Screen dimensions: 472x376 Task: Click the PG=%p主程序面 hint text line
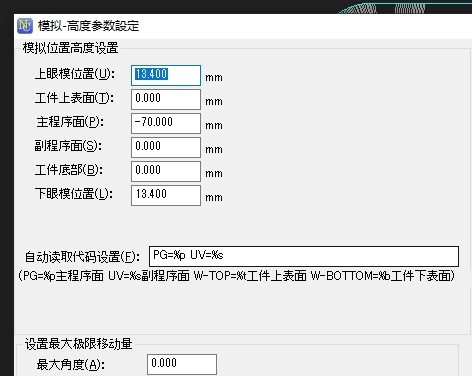pos(236,276)
